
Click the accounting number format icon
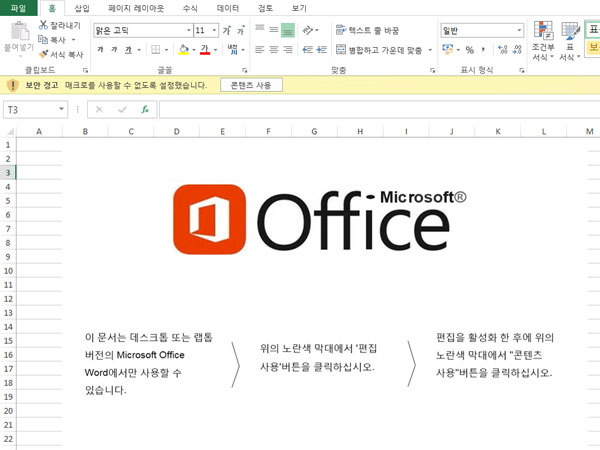tap(447, 49)
